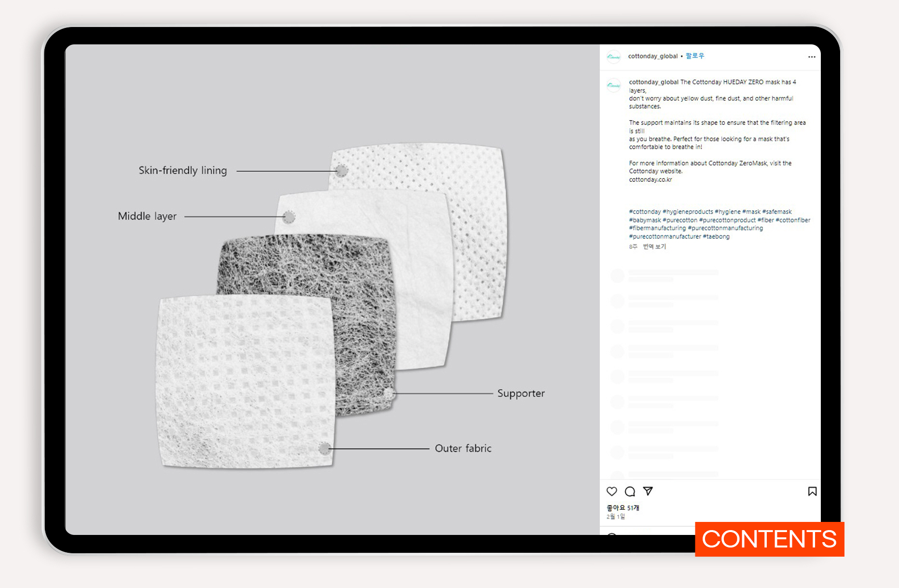Click the orange CONTENTS button

770,539
